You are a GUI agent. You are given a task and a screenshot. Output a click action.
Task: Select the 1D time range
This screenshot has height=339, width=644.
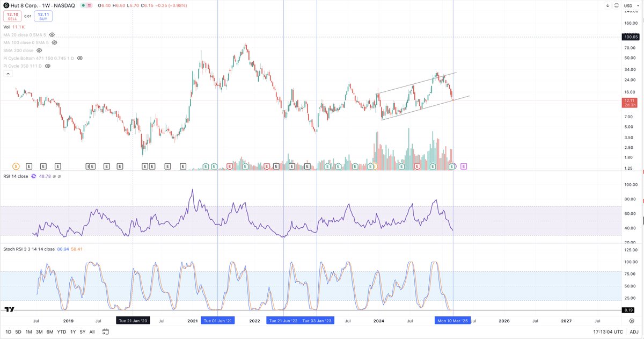[x=8, y=332]
